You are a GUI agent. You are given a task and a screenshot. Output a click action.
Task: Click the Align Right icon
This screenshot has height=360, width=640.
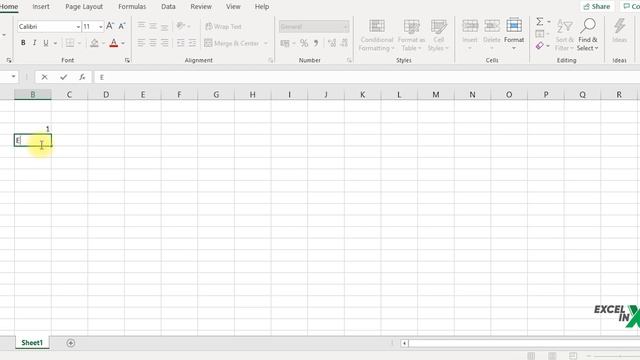click(x=164, y=43)
